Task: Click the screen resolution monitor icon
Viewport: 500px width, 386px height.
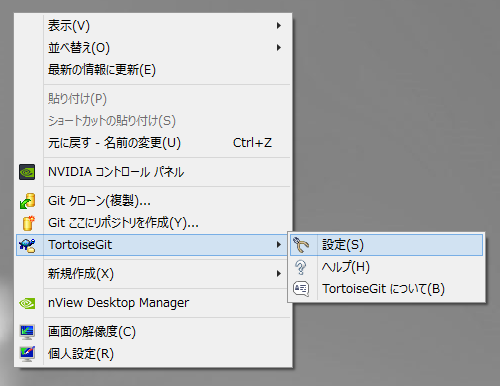Action: pyautogui.click(x=27, y=332)
